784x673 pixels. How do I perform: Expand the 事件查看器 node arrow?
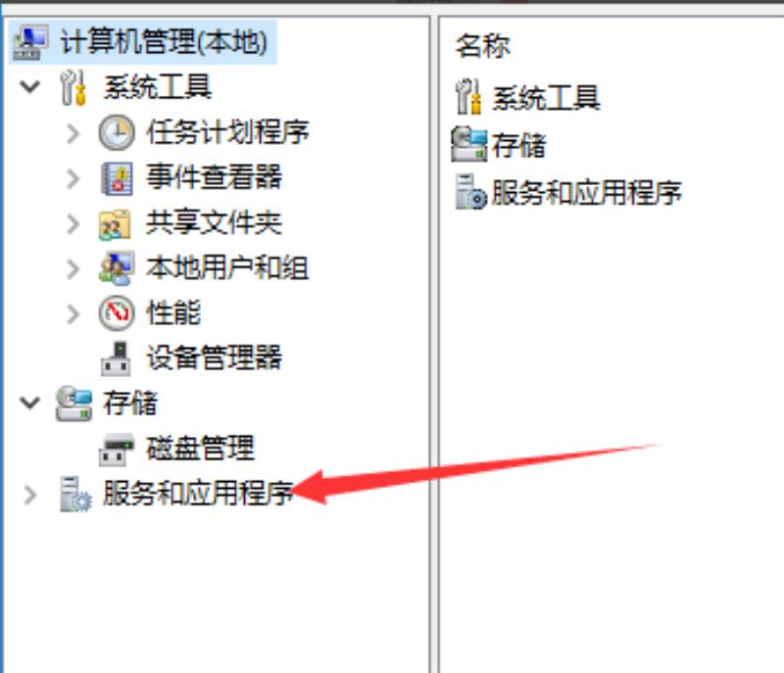coord(73,178)
